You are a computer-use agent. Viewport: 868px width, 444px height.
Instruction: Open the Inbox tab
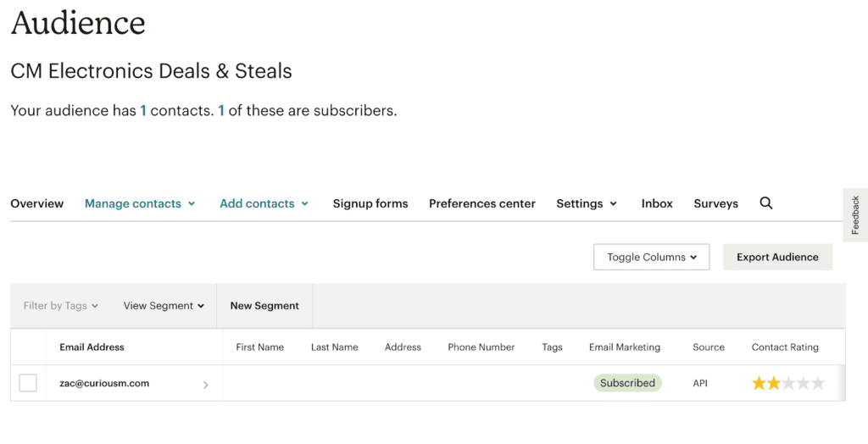coord(657,203)
